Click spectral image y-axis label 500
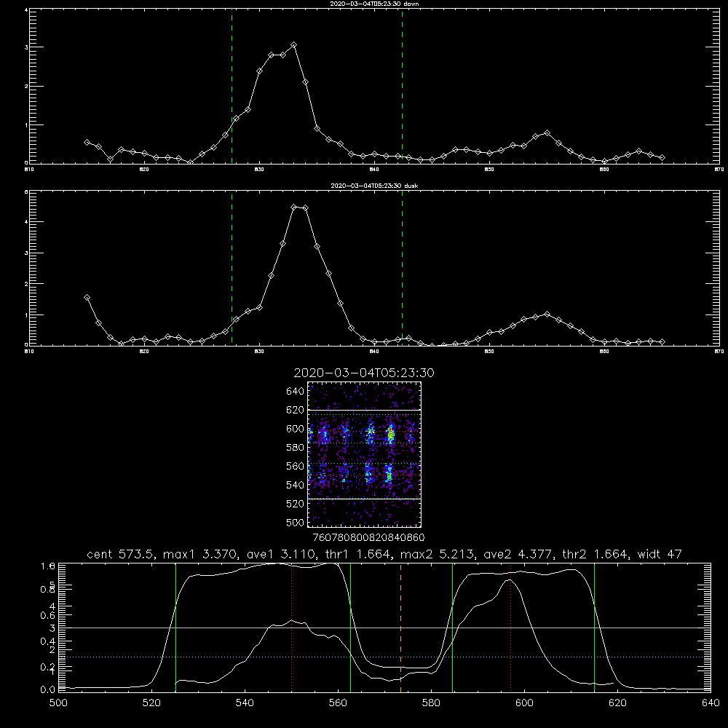 295,522
